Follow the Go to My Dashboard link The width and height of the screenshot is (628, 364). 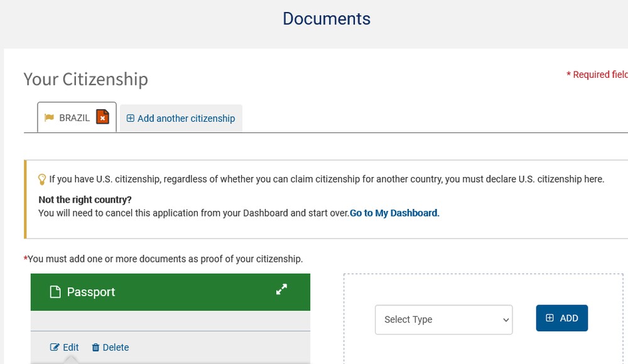point(394,213)
